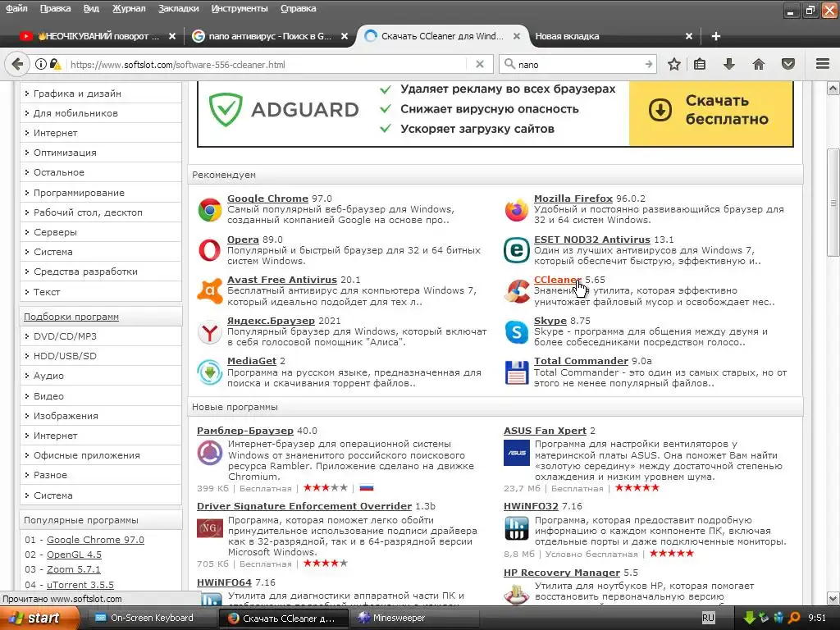
Task: Open a new tab with plus button
Action: click(x=715, y=36)
